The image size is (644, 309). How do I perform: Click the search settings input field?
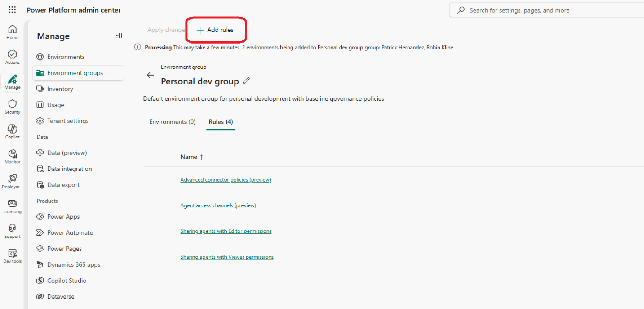tap(547, 10)
